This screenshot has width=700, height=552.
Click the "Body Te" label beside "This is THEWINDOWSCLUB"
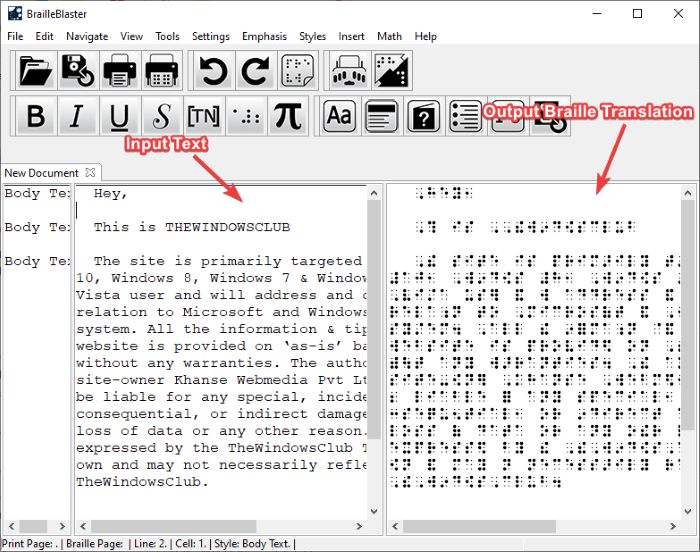(x=37, y=227)
